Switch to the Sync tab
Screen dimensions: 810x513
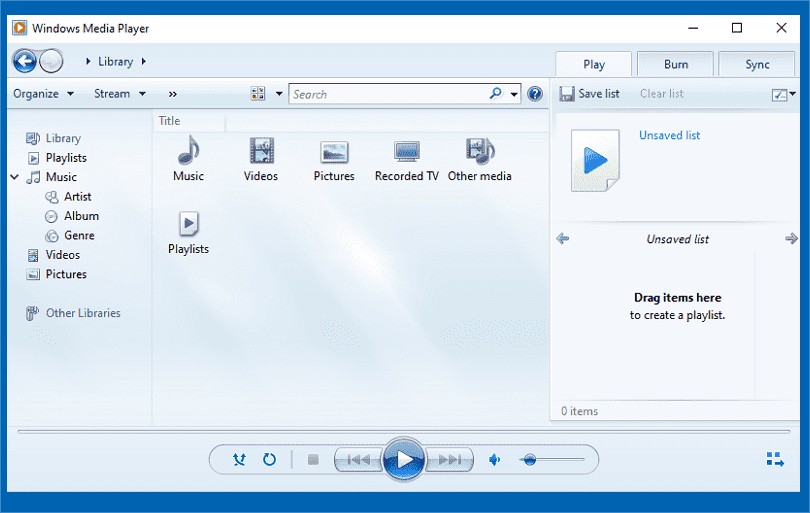click(x=757, y=64)
